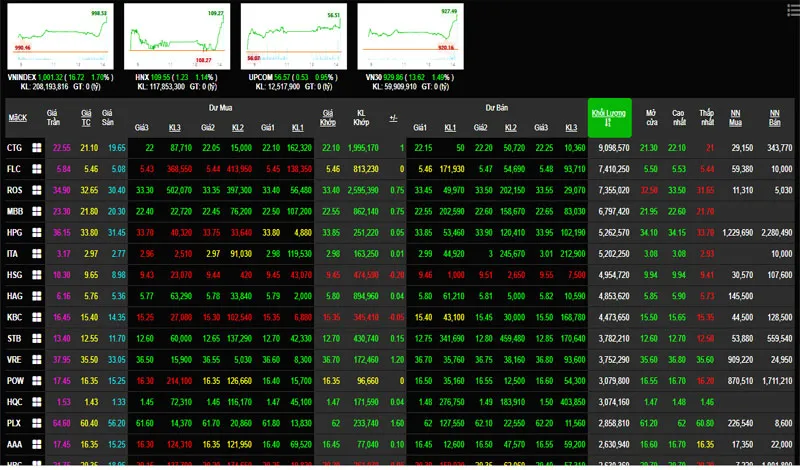Viewport: 800px width, 470px height.
Task: Click PLX ceiling price 64.60
Action: 61,423
